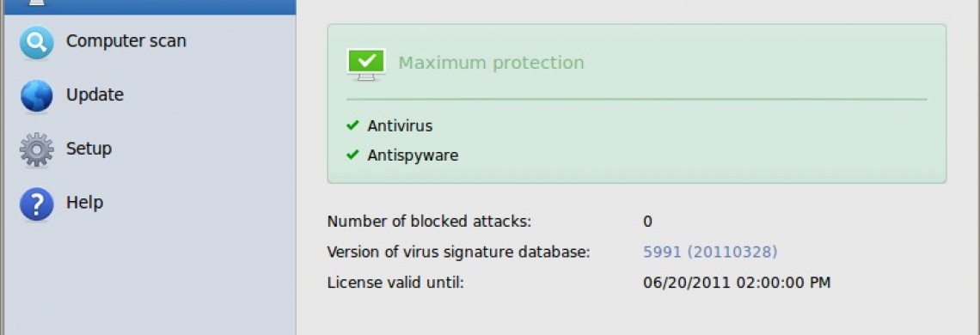The width and height of the screenshot is (980, 335).
Task: Click the Maximum protection heading text
Action: 491,63
